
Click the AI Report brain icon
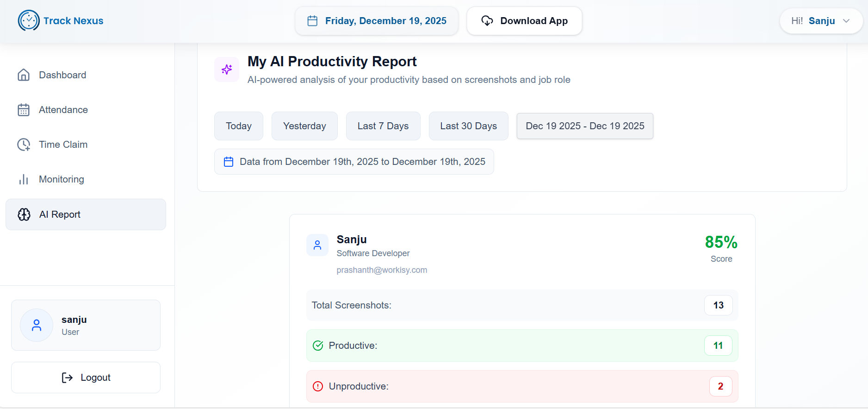click(x=24, y=214)
